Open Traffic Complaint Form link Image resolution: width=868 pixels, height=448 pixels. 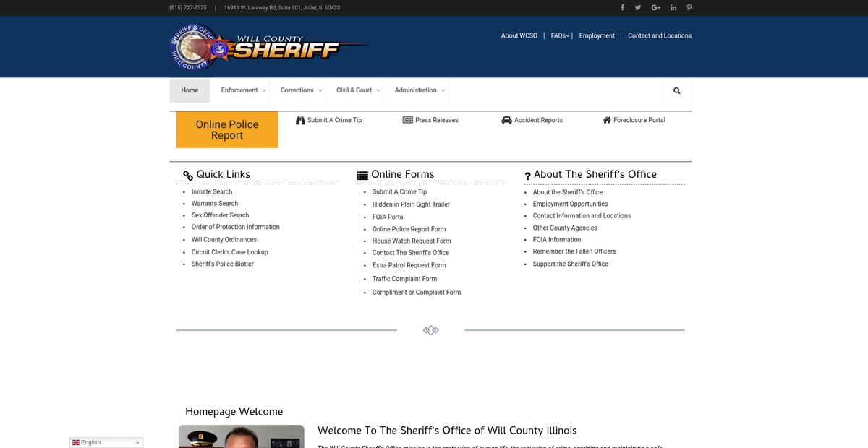click(405, 279)
